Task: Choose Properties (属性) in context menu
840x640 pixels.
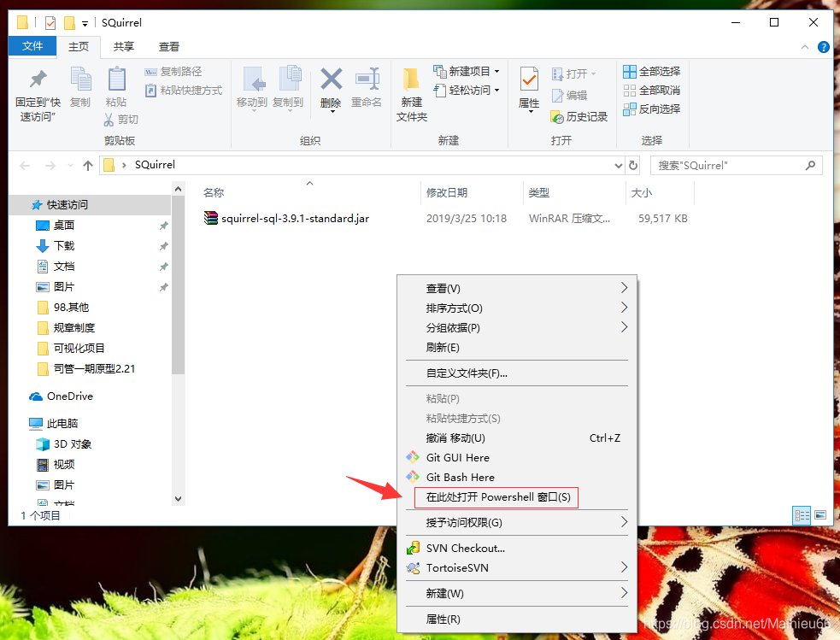Action: pyautogui.click(x=517, y=619)
